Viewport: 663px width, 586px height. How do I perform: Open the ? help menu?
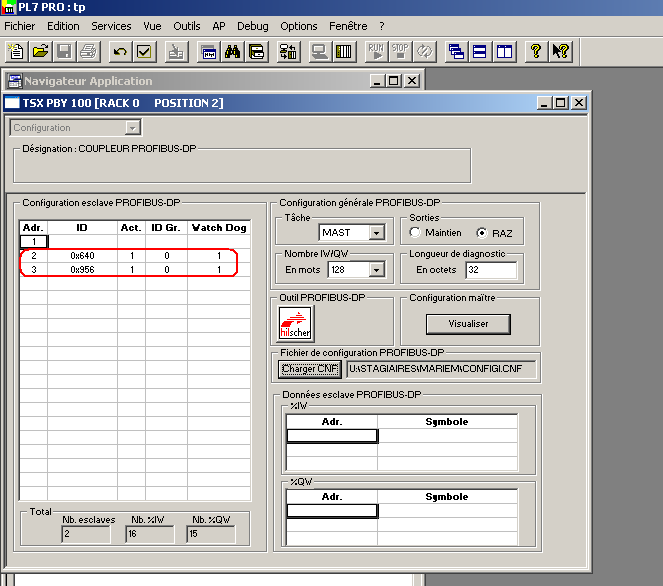[382, 26]
